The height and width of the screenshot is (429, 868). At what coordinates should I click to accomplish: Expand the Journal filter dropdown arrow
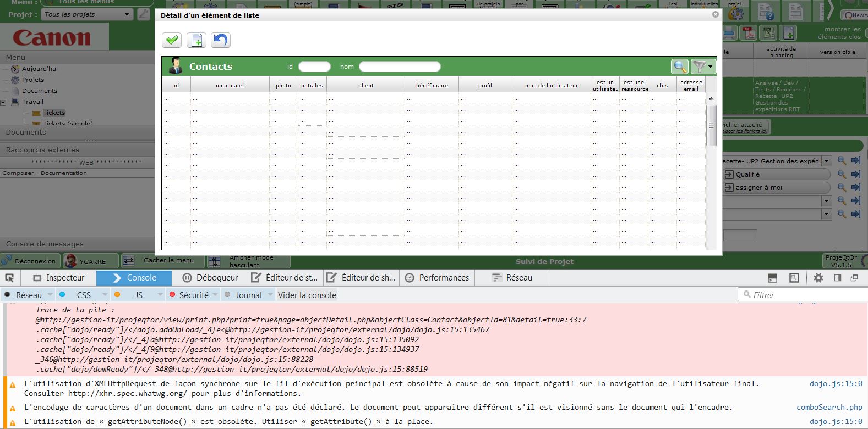(x=270, y=295)
